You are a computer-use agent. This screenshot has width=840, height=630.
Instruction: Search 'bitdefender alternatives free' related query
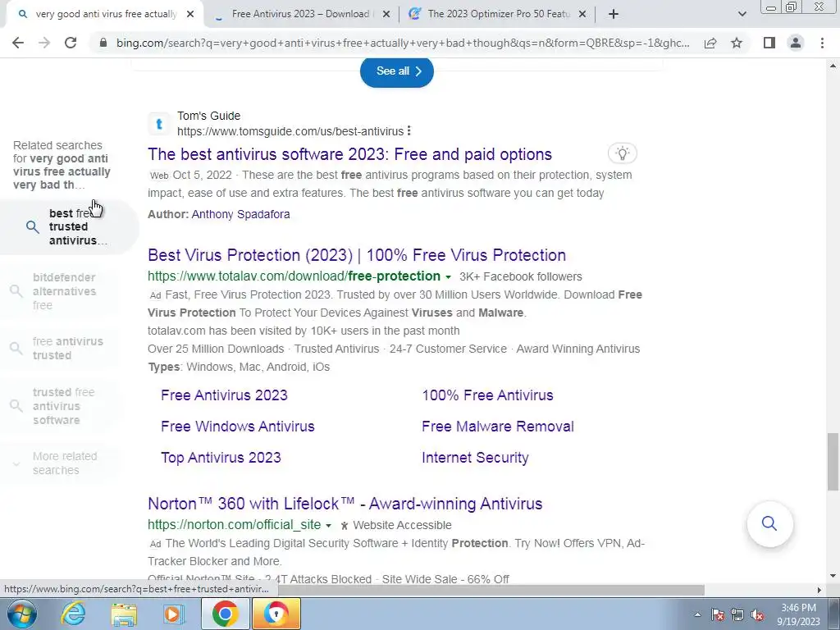pyautogui.click(x=59, y=291)
